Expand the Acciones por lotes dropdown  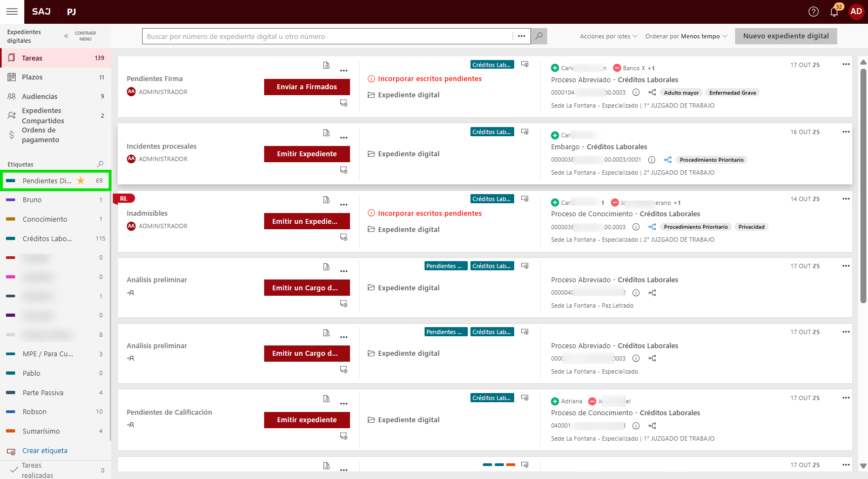pos(608,36)
